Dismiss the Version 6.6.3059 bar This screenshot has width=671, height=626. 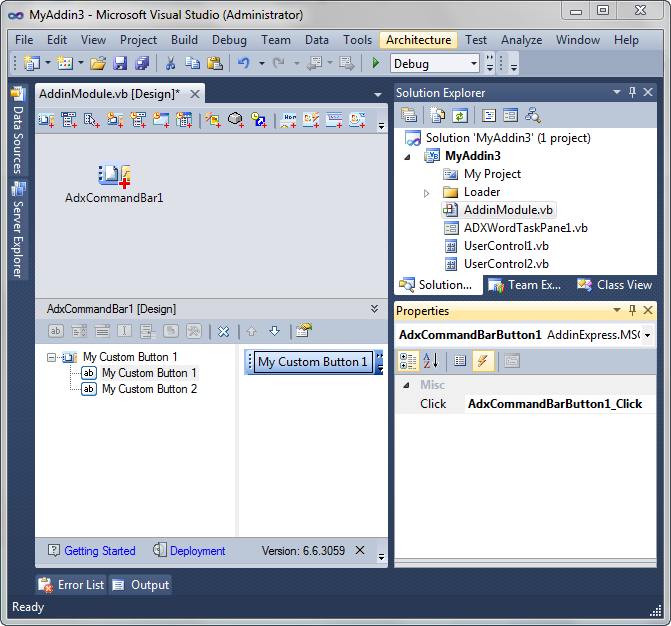pyautogui.click(x=360, y=550)
